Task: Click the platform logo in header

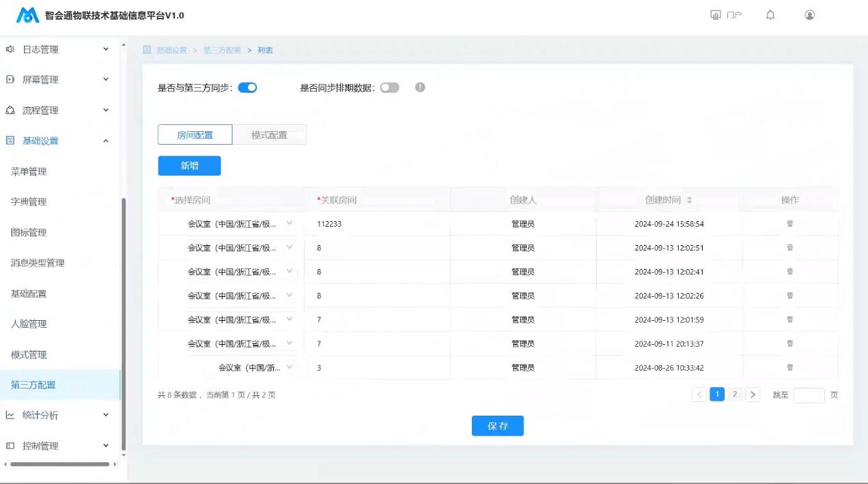Action: (x=28, y=15)
